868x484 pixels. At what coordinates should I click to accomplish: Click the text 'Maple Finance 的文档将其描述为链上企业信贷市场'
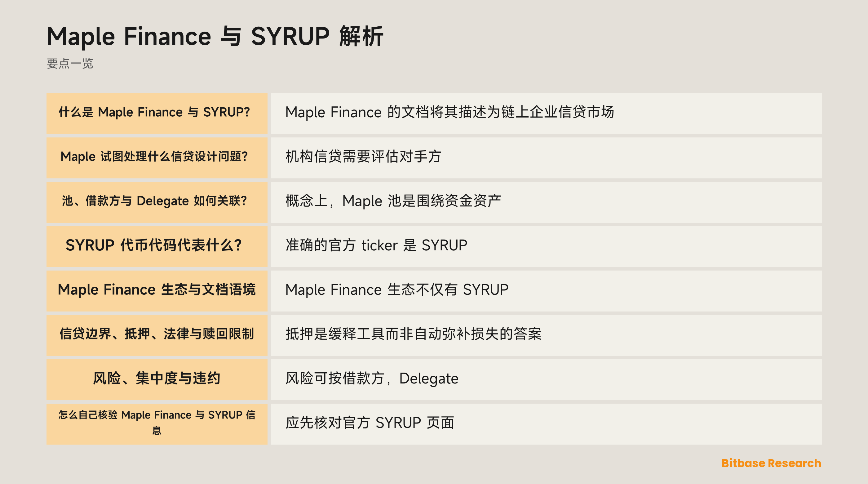pyautogui.click(x=449, y=112)
